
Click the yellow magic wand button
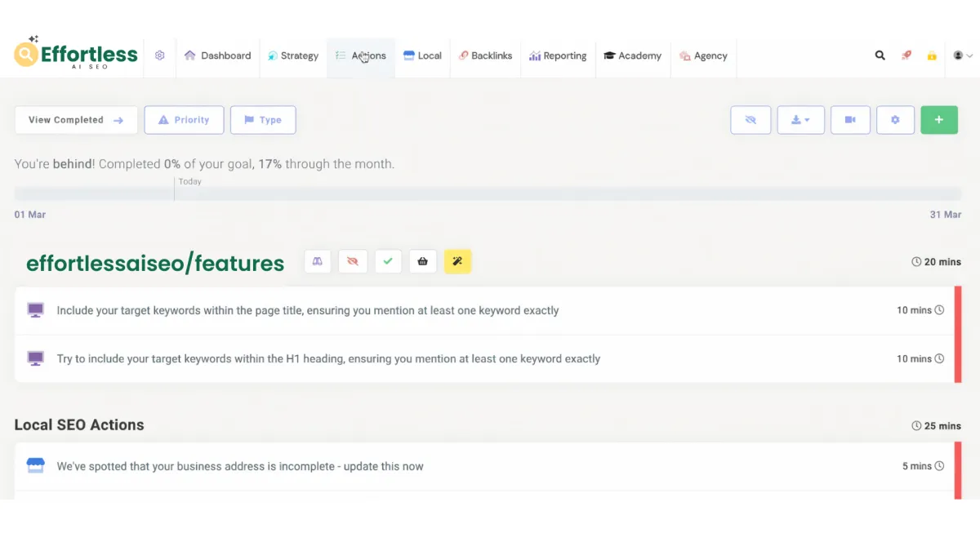pyautogui.click(x=458, y=261)
